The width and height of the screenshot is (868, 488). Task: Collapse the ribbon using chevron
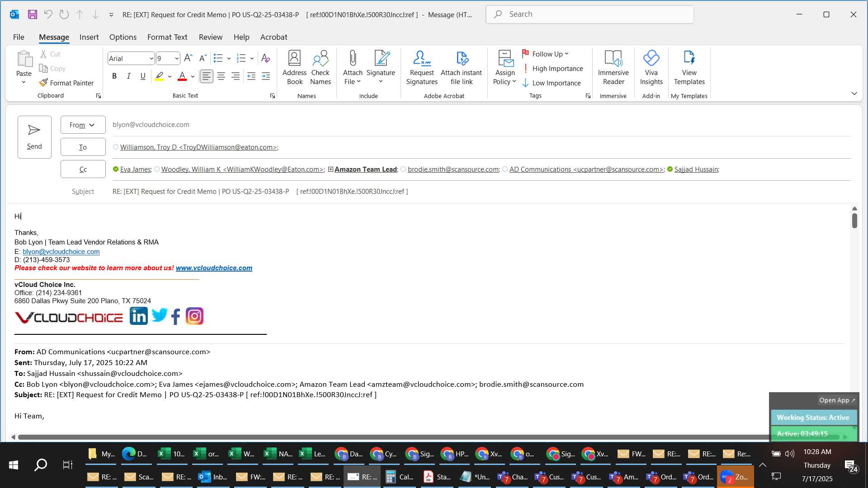(854, 94)
